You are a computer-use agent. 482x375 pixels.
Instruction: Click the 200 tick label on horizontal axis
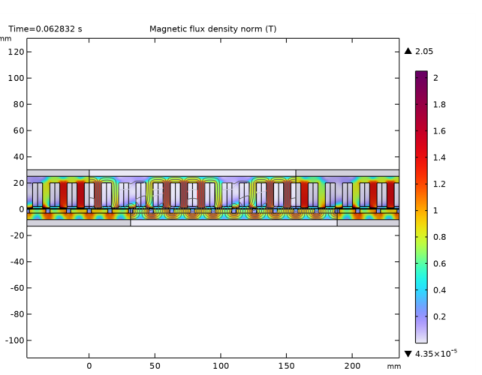tap(352, 366)
